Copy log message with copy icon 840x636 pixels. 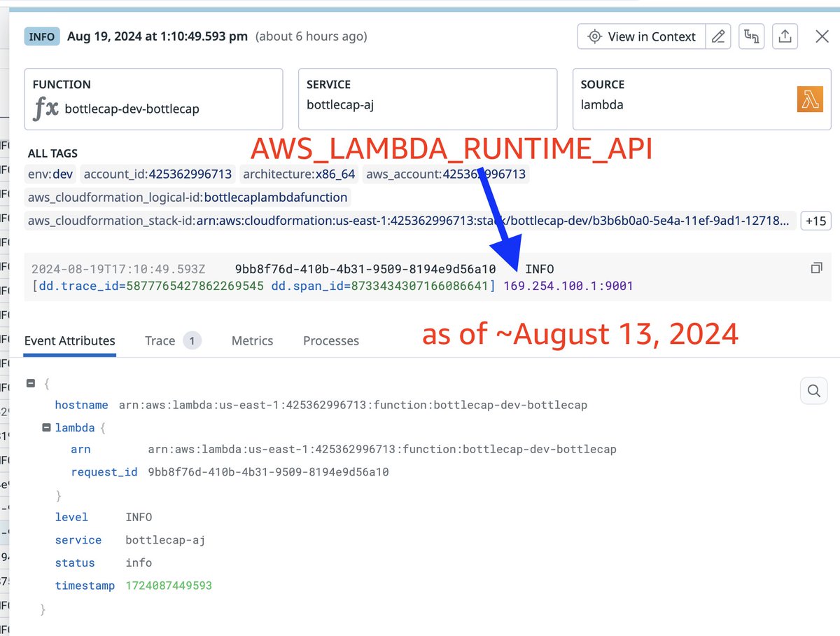click(x=816, y=268)
